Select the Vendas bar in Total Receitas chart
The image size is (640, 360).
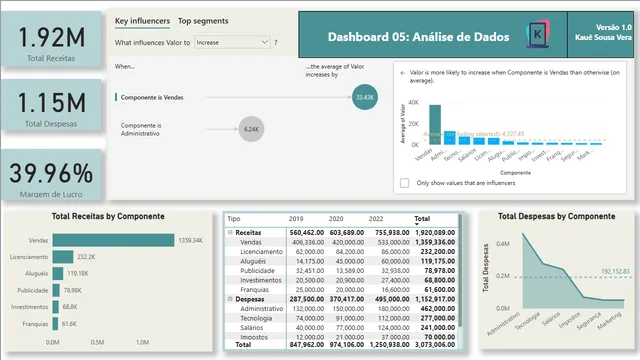[113, 240]
